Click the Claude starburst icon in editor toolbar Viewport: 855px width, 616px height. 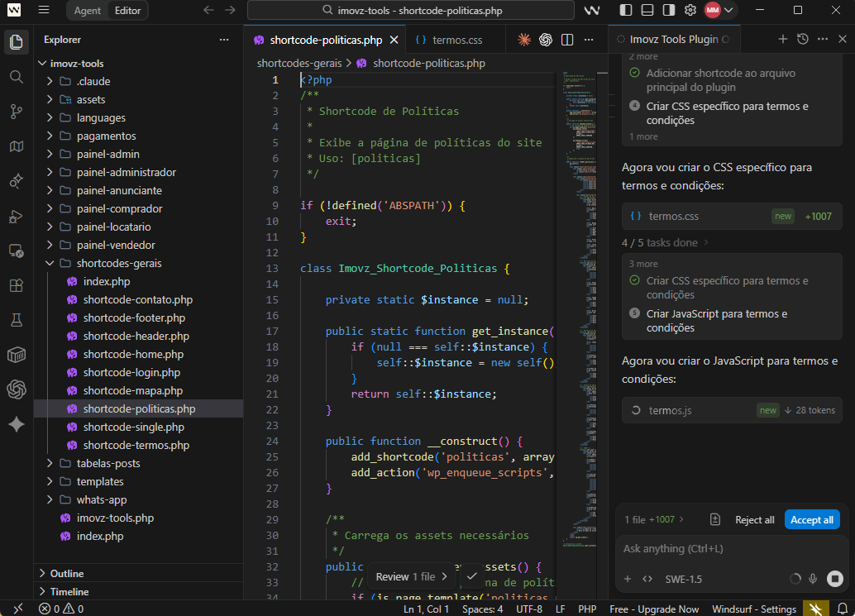(x=523, y=40)
